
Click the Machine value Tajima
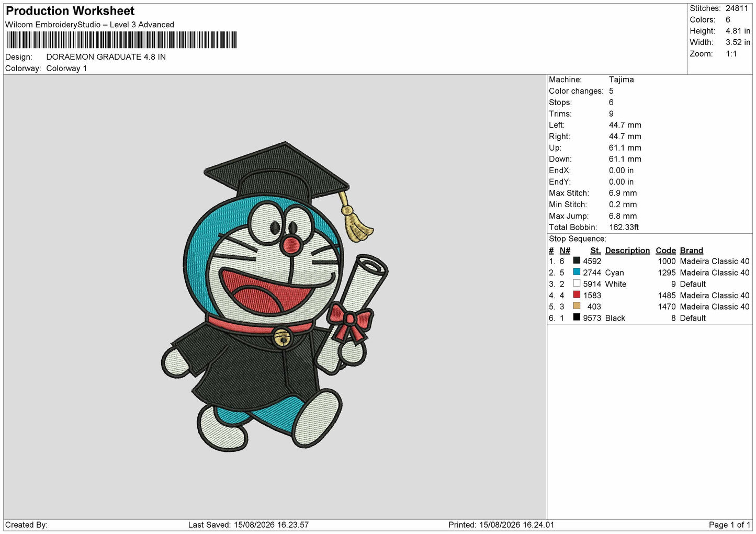pyautogui.click(x=621, y=79)
